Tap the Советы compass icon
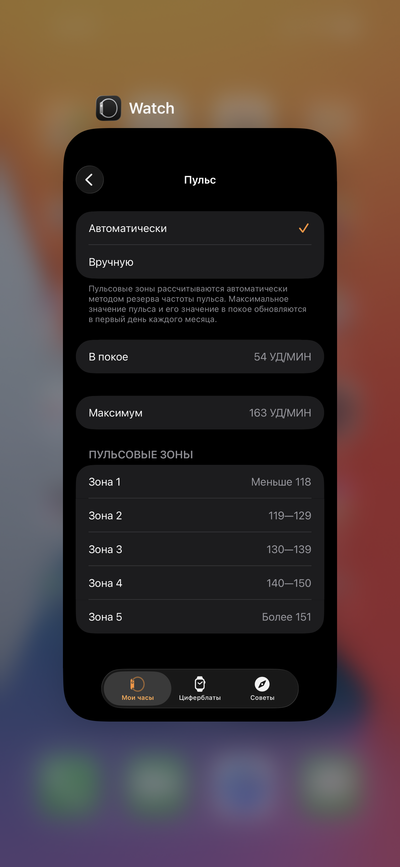Screen dimensions: 400x867 262,684
